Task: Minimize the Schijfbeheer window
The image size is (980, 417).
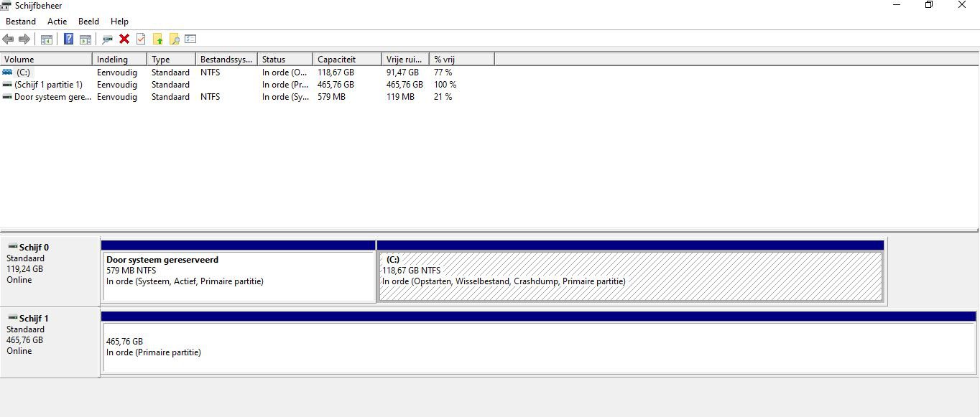Action: (x=897, y=5)
